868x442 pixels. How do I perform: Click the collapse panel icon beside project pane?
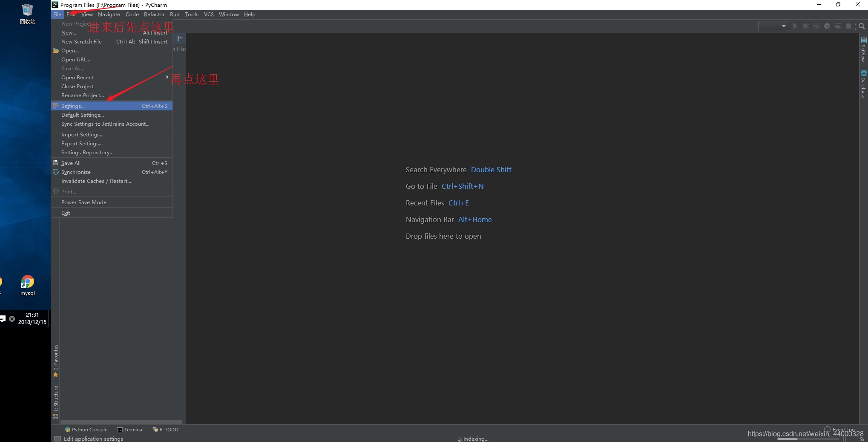[180, 38]
